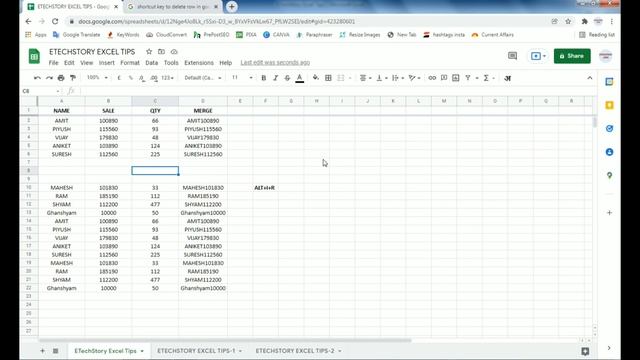Open the Extensions menu

(x=199, y=62)
